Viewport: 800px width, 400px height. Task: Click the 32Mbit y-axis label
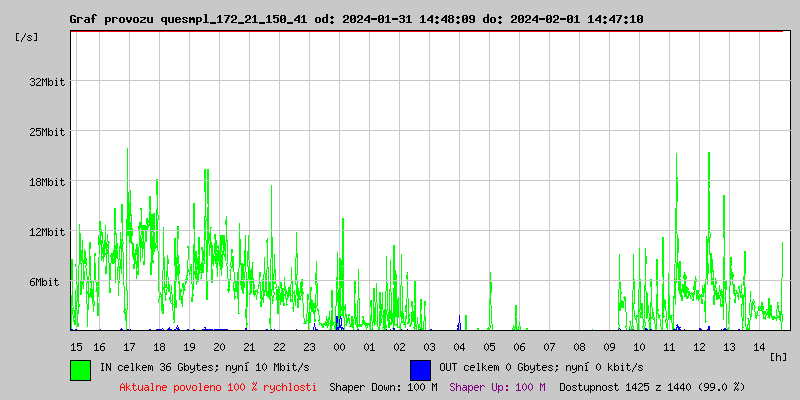pos(48,82)
